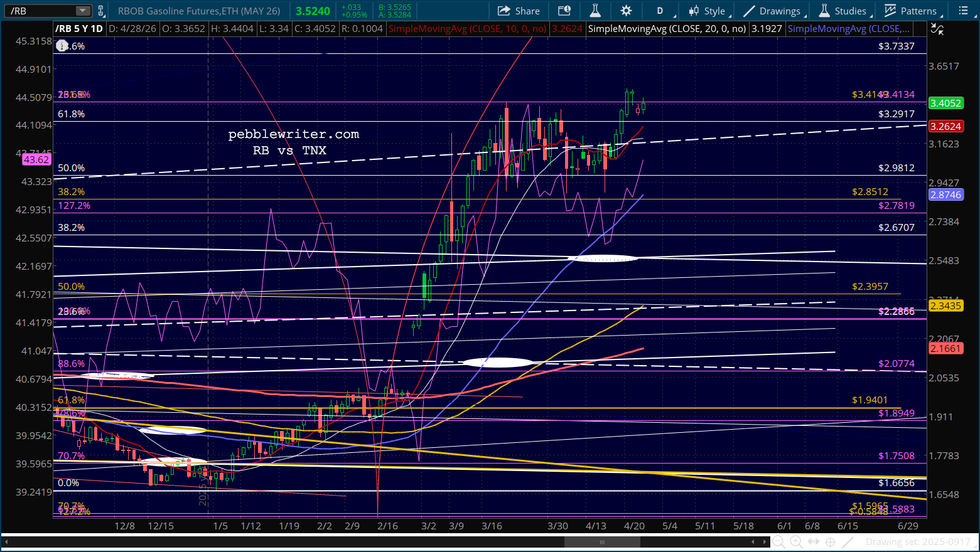Open the chart info card icon
980x552 pixels.
point(564,11)
